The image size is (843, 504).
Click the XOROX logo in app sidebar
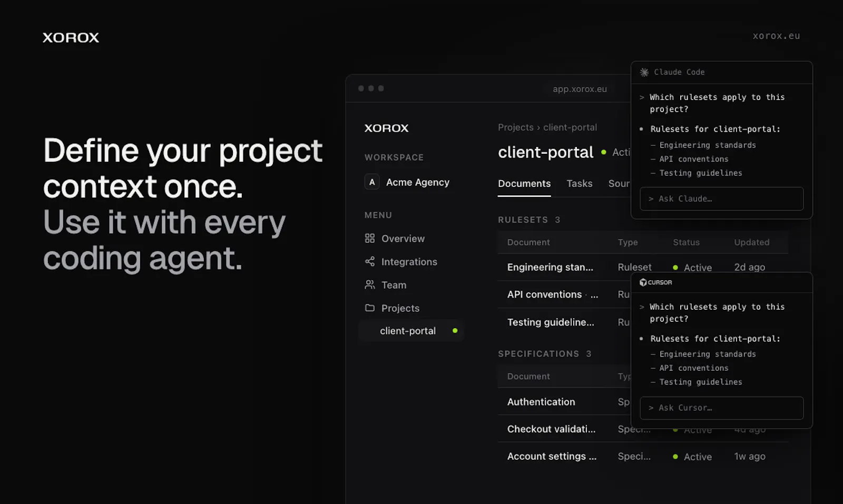click(386, 128)
